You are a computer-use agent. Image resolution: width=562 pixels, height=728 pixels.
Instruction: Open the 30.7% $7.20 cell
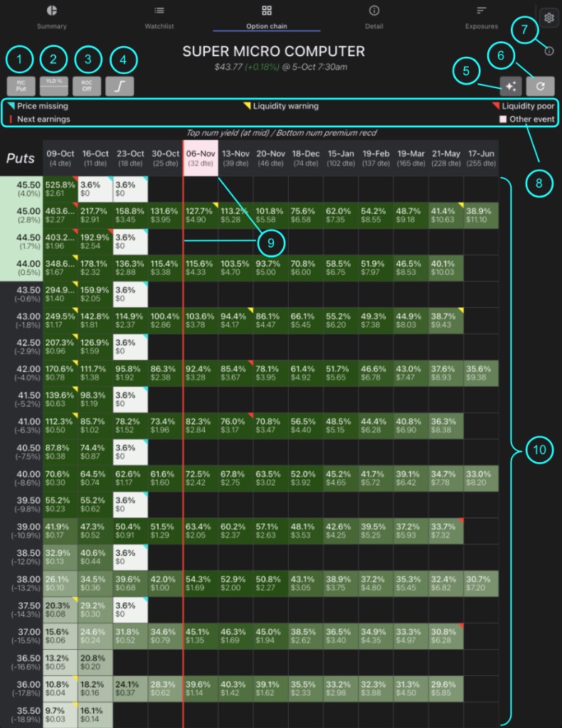click(x=481, y=583)
